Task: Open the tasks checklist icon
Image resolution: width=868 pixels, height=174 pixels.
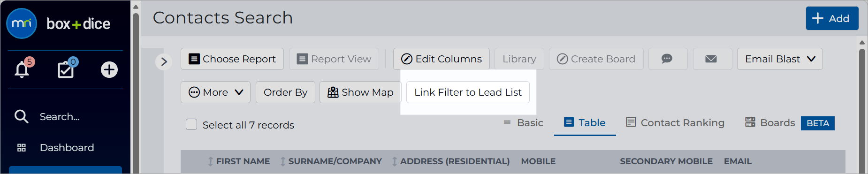Action: click(x=66, y=69)
